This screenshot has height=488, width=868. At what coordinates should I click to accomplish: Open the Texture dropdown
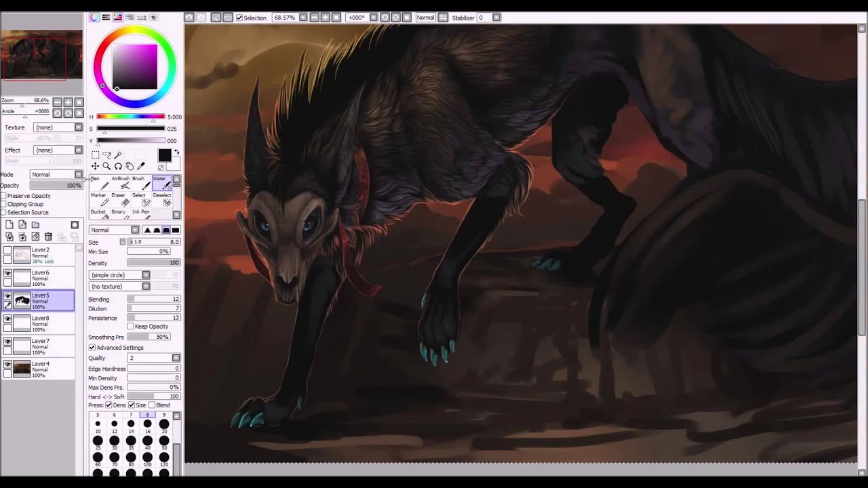[x=58, y=127]
